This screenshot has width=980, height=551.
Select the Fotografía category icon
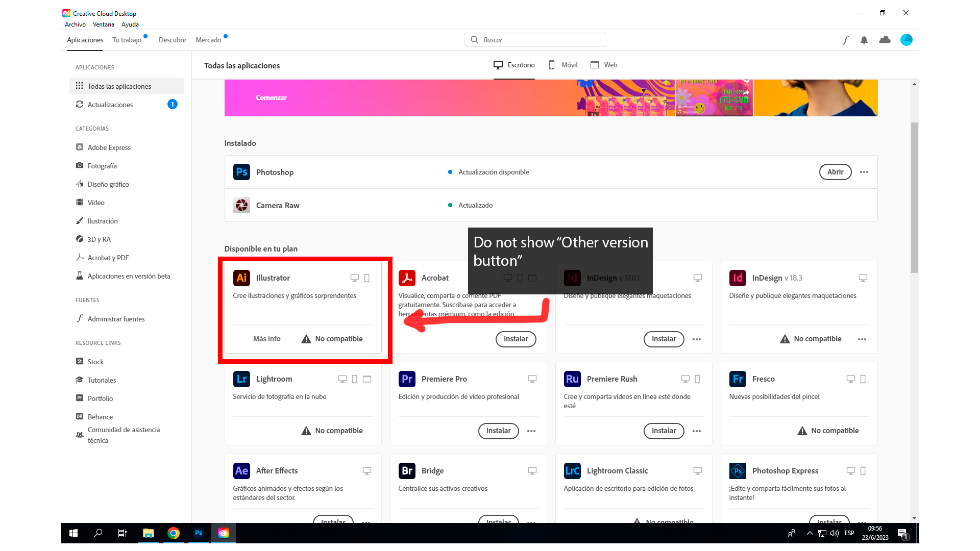click(79, 165)
